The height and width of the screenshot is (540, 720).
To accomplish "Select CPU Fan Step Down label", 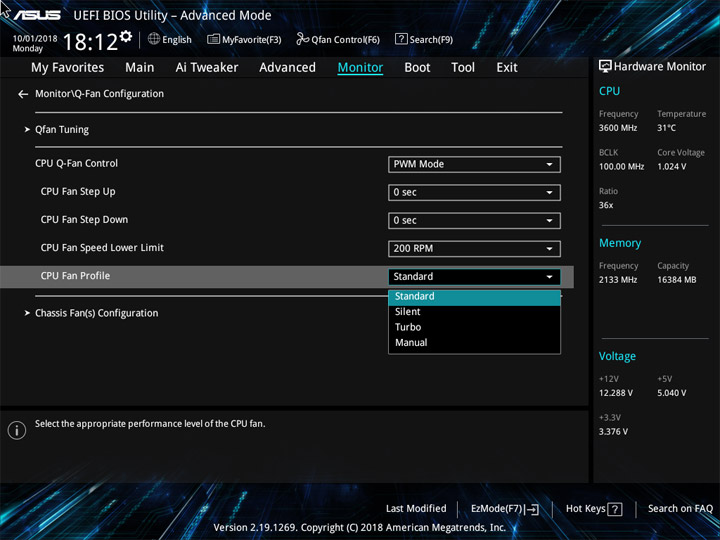I will [84, 220].
